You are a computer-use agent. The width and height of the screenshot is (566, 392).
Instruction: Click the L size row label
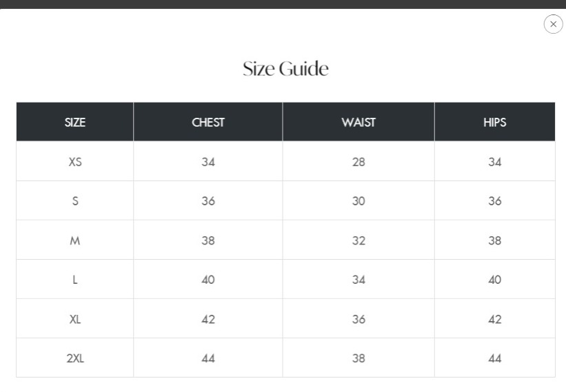[75, 280]
